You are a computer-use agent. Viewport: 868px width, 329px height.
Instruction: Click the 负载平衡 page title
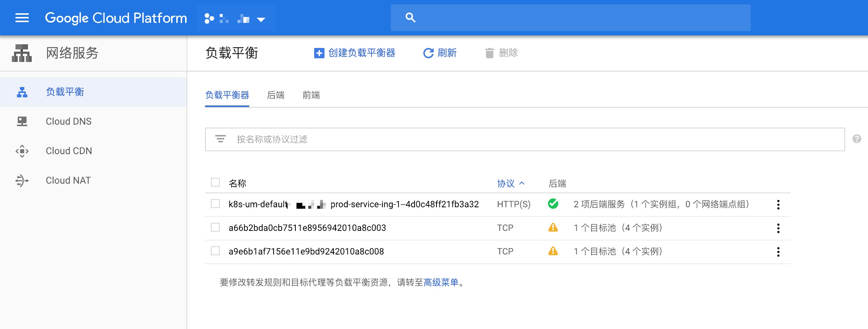tap(232, 53)
